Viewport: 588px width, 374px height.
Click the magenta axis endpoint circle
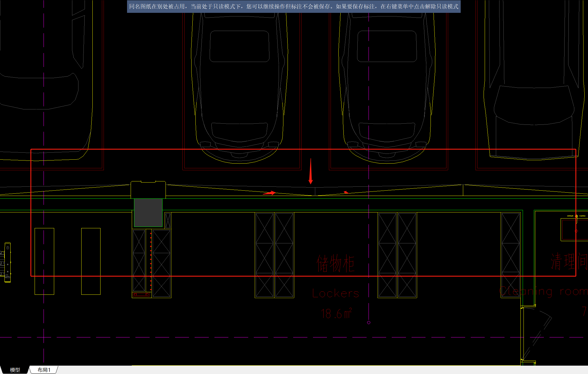(369, 322)
